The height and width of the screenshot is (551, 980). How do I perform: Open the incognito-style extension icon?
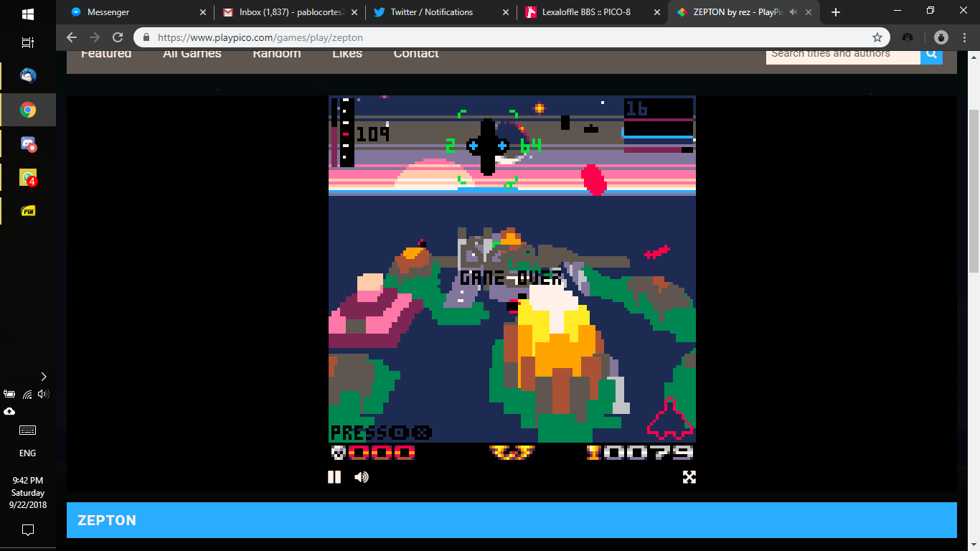point(908,37)
